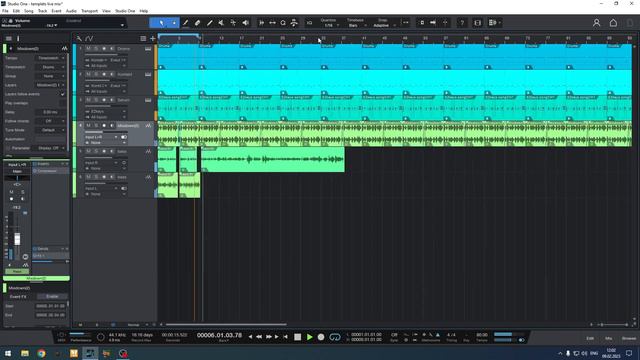Click the green Main output button on channel strip
Viewport: 640px width, 360px height.
[17, 271]
